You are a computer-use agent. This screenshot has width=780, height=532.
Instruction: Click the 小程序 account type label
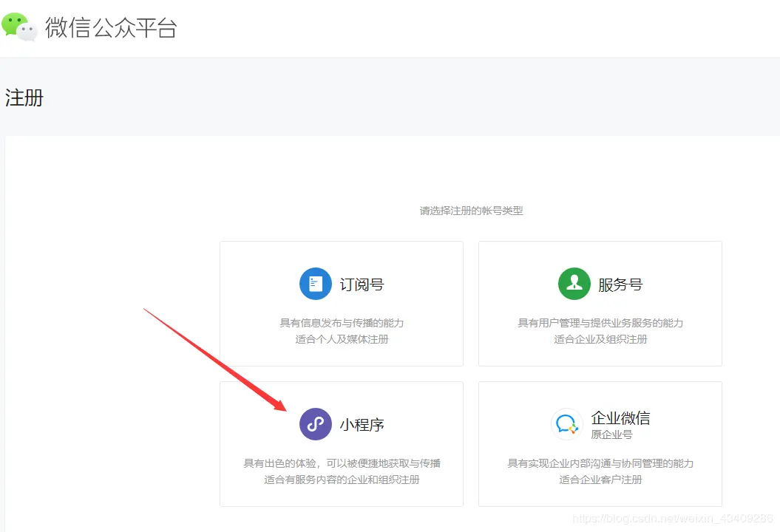(362, 424)
